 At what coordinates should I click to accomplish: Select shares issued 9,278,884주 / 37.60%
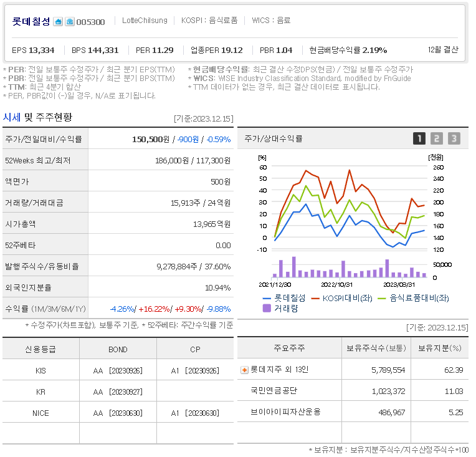194,266
